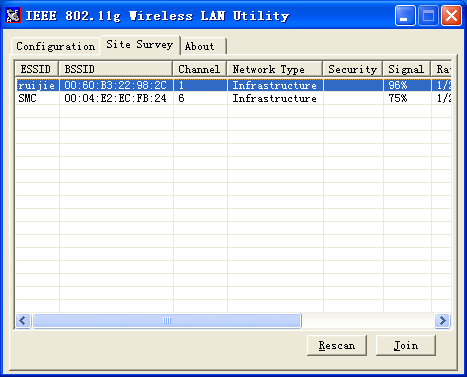Sort by the Signal column header

[407, 69]
